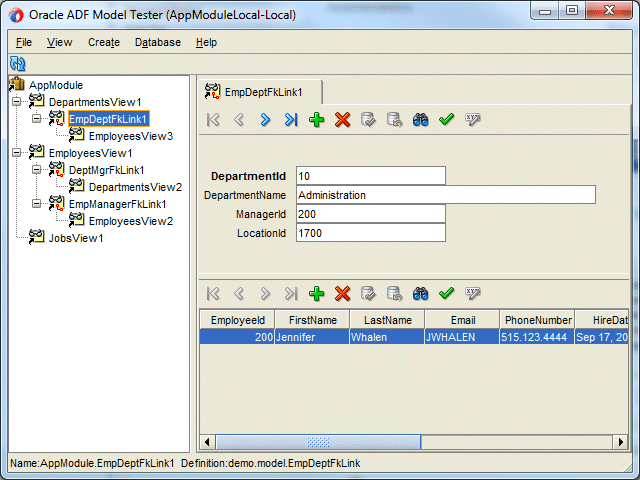The width and height of the screenshot is (640, 480).
Task: Select EmployeesView1 in the tree
Action: [91, 153]
